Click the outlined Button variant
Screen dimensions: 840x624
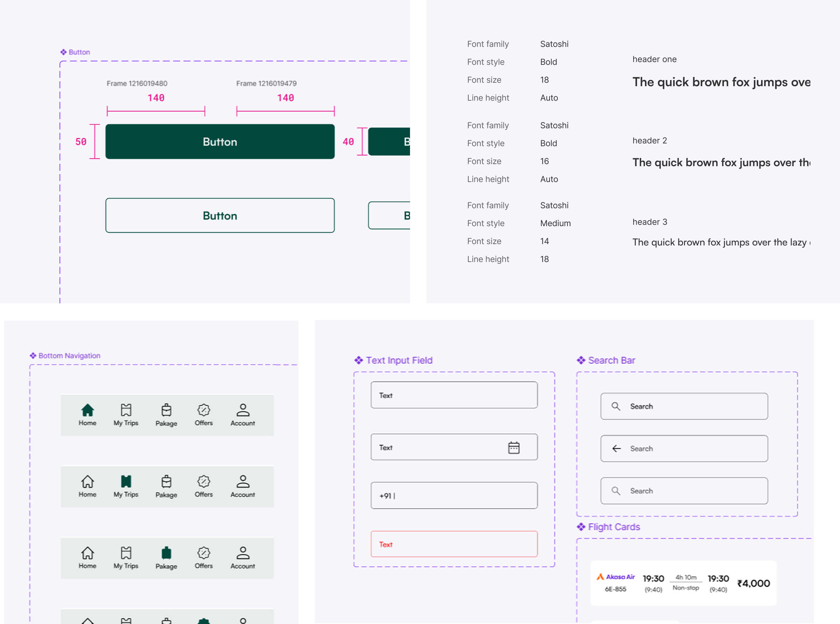(x=220, y=215)
